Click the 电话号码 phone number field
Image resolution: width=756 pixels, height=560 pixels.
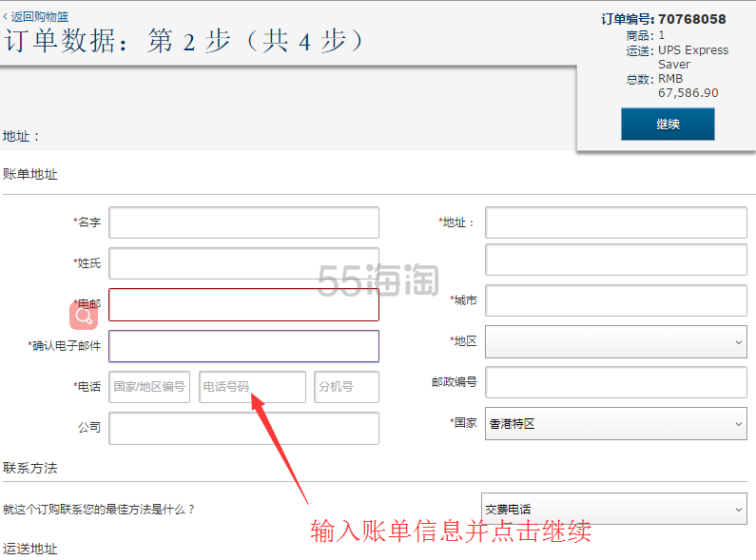(x=252, y=387)
